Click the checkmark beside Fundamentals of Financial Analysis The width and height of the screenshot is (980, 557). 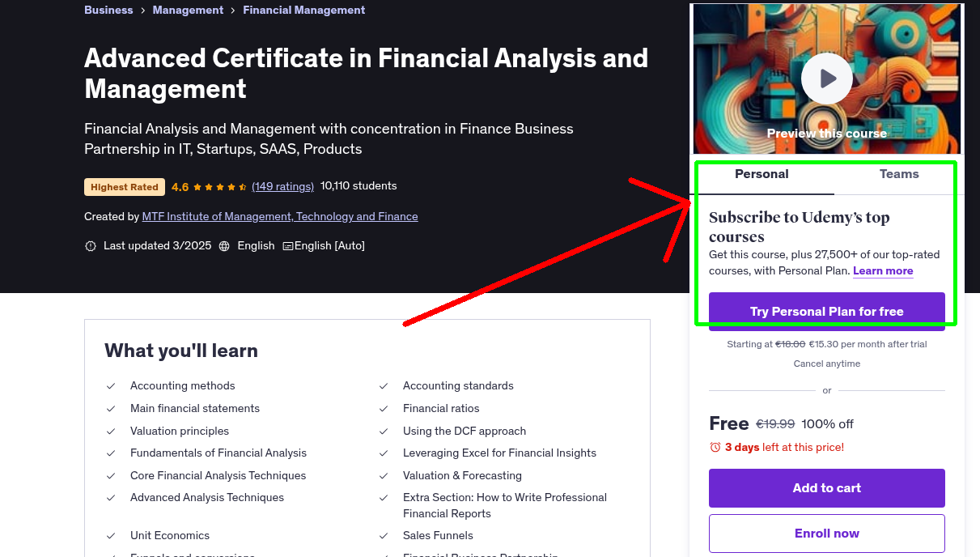(x=111, y=453)
